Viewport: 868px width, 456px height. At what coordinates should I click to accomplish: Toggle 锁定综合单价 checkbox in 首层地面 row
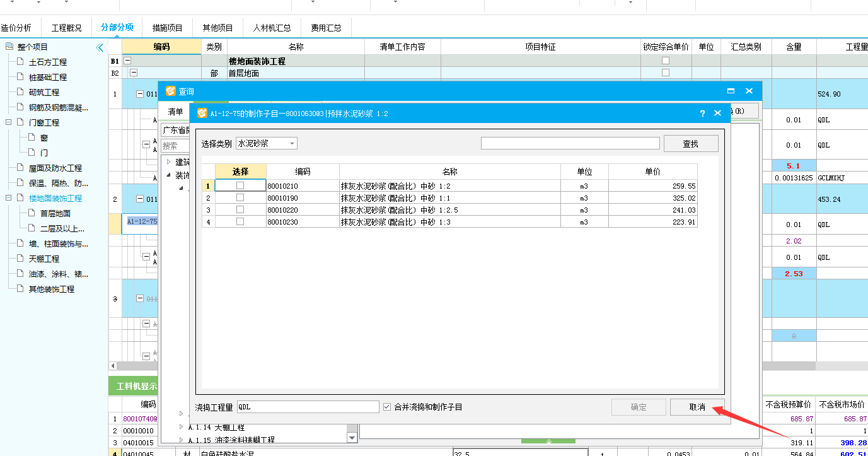[666, 73]
